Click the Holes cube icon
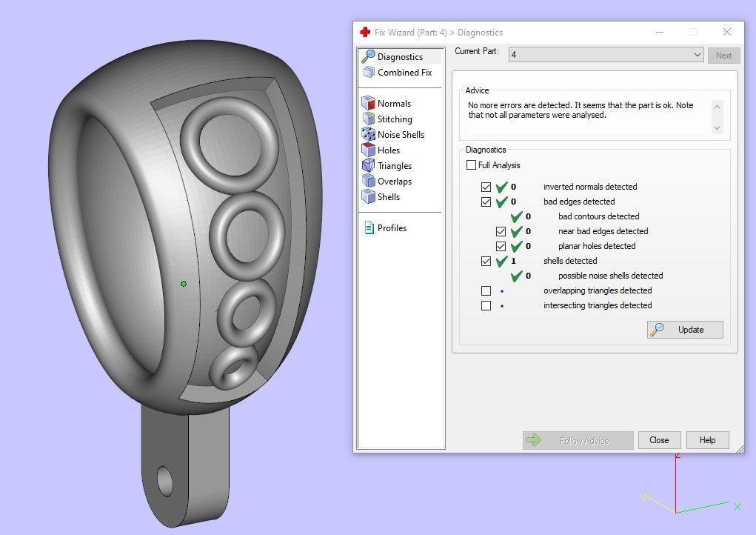The image size is (756, 535). (368, 150)
